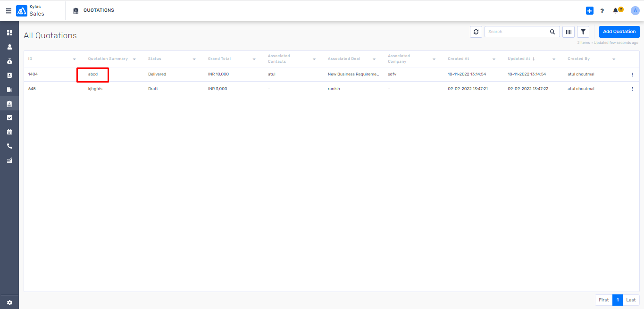This screenshot has height=309, width=644.
Task: Open the New Business Requirement deal link
Action: [353, 75]
